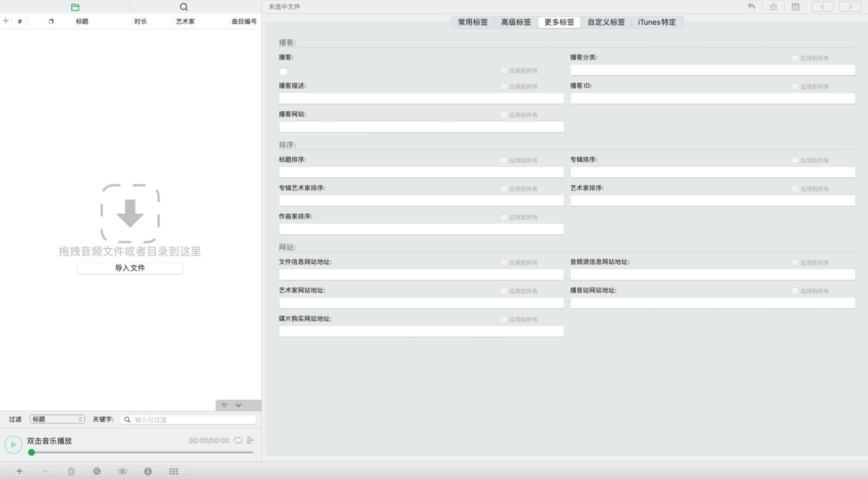
Task: Click the filter lines icon above filter bar
Action: pyautogui.click(x=224, y=405)
